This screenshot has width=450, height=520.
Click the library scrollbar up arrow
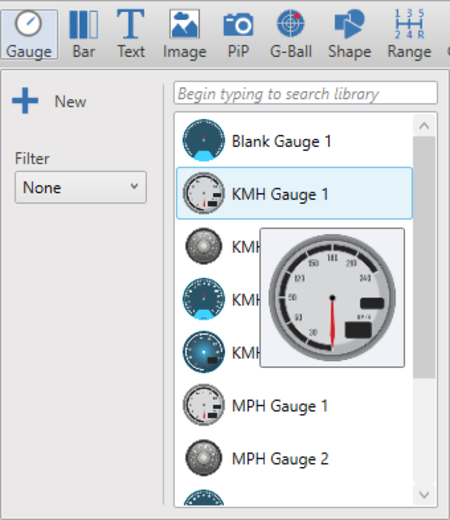(424, 126)
